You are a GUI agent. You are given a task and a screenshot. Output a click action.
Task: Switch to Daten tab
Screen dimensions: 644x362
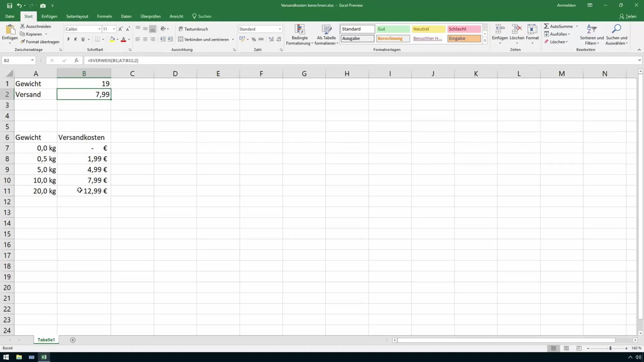click(x=126, y=16)
